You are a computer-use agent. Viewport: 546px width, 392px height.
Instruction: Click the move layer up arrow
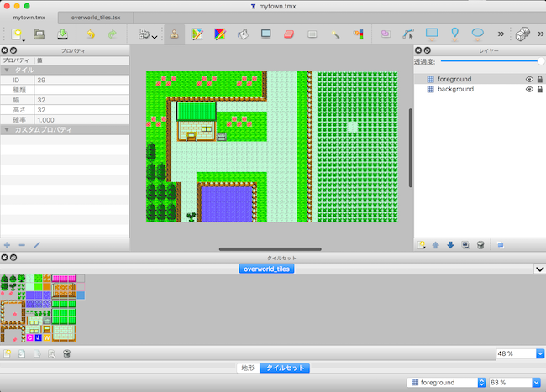(436, 245)
